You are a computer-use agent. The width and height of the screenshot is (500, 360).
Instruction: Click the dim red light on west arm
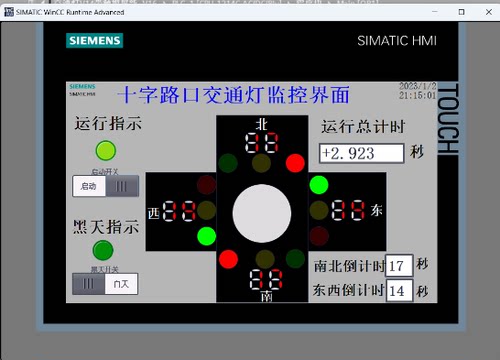pos(206,184)
